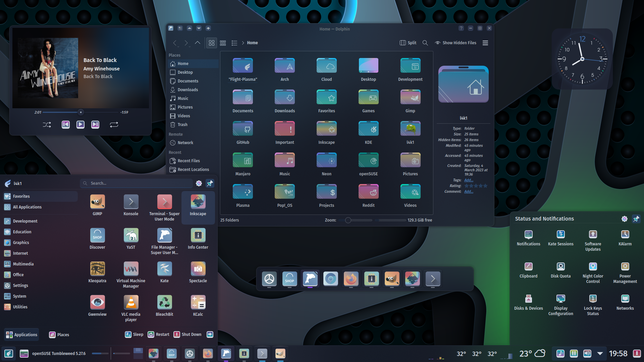Click the Restart button
Image resolution: width=644 pixels, height=362 pixels.
tap(159, 335)
